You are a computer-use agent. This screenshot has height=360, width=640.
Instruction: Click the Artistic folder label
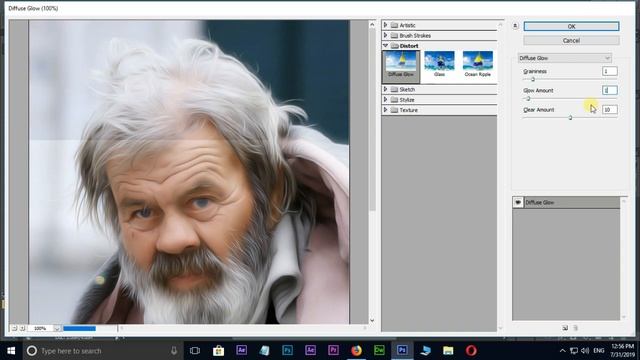click(407, 25)
